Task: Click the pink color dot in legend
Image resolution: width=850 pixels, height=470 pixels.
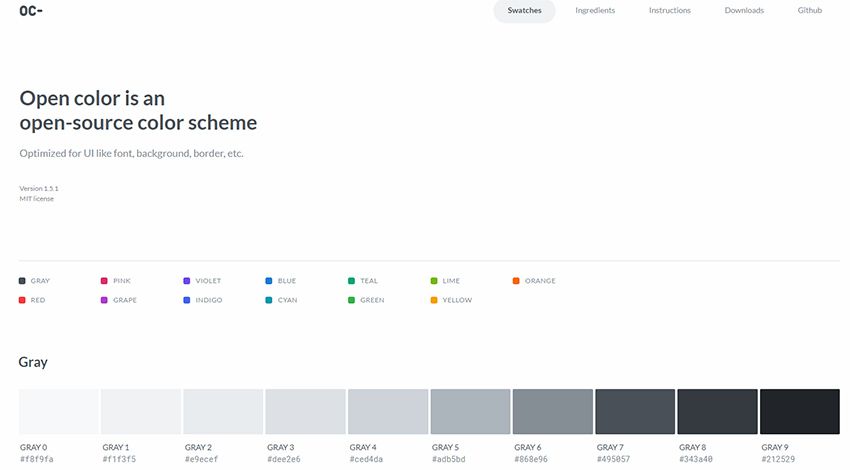Action: pos(104,281)
